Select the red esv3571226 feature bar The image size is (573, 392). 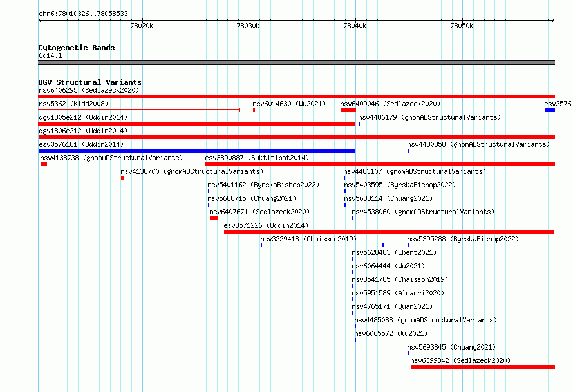pos(389,232)
